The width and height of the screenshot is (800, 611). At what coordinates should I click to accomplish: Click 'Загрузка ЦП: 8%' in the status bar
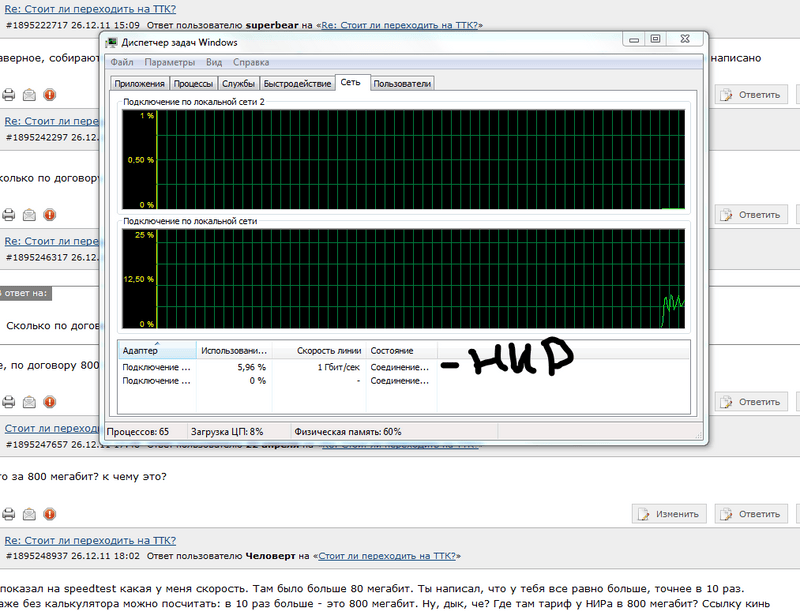(x=227, y=431)
